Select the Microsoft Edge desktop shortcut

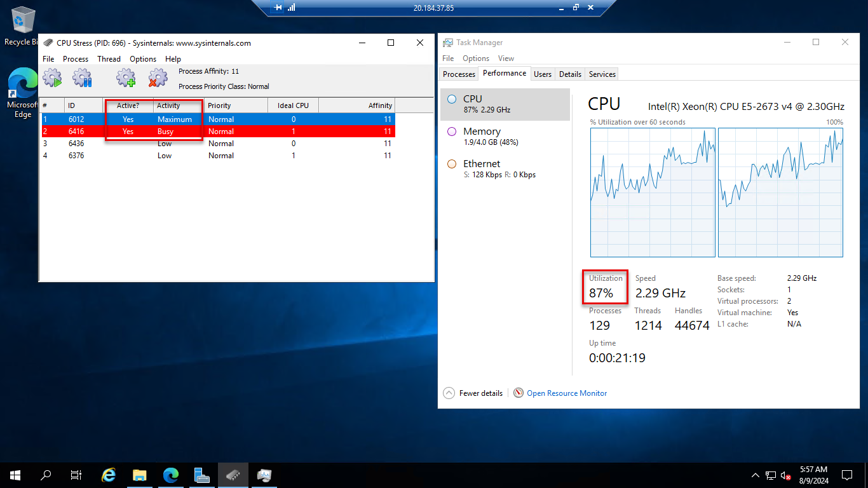tap(23, 94)
